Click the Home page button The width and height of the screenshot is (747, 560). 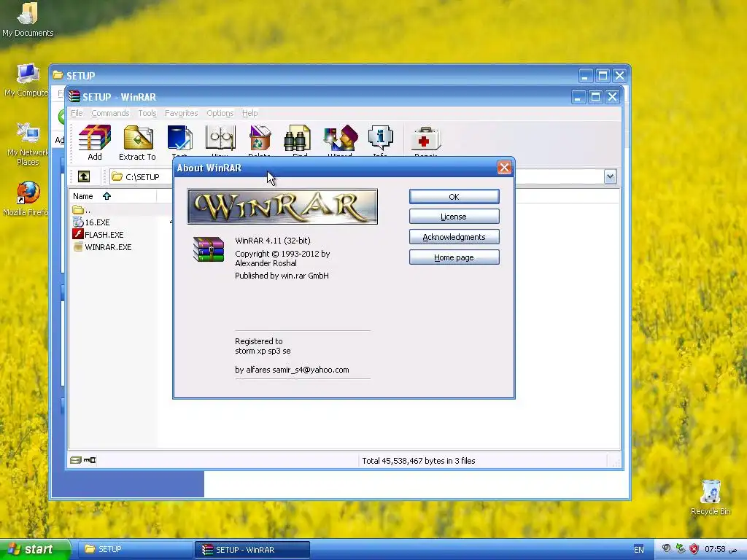pyautogui.click(x=454, y=257)
